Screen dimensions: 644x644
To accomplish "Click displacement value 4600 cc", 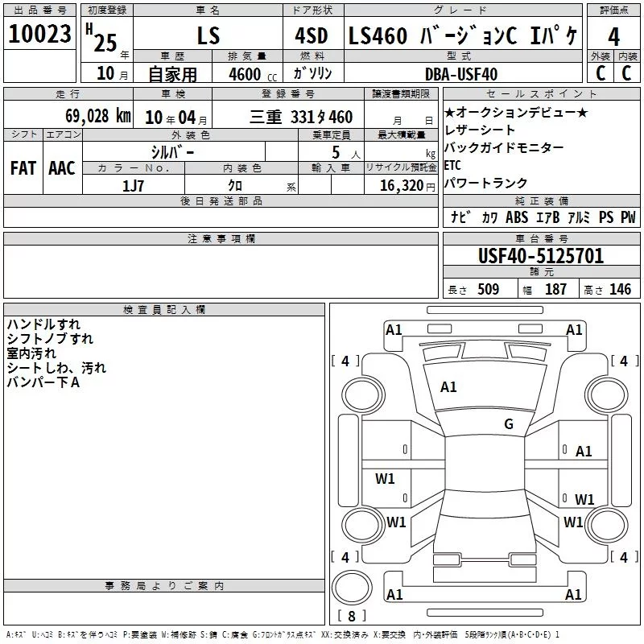I will click(x=253, y=74).
